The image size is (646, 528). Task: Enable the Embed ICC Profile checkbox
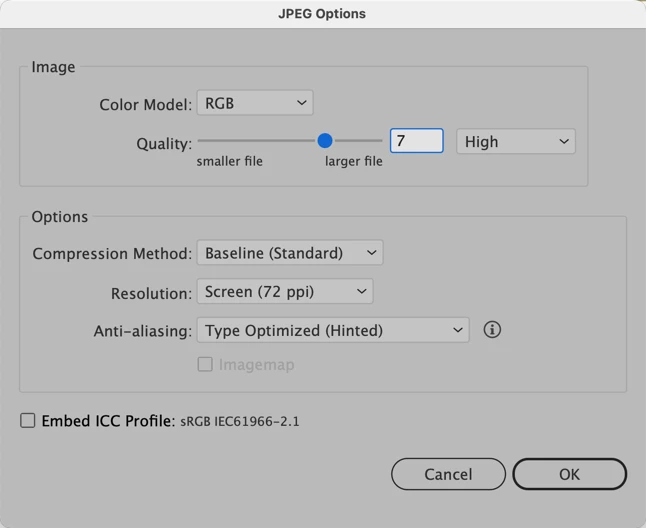[x=28, y=421]
